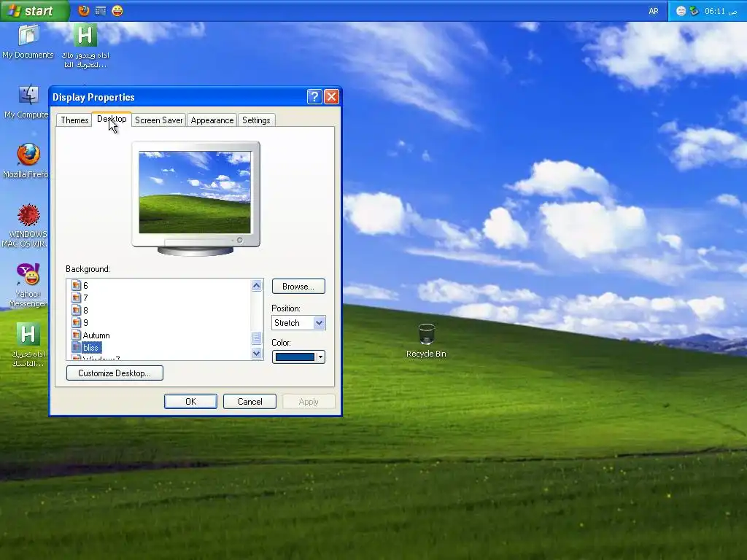Select the Desktop tab

(x=112, y=119)
